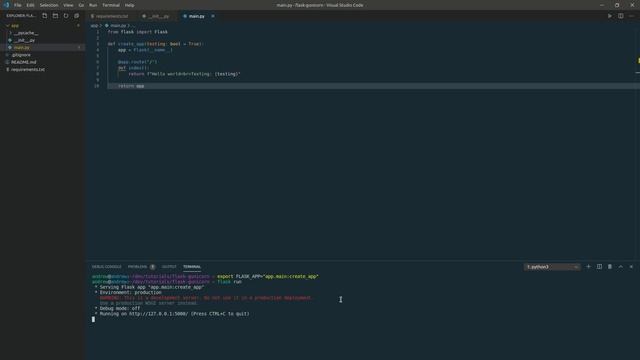Click the problems count badge
The width and height of the screenshot is (640, 360).
(152, 267)
